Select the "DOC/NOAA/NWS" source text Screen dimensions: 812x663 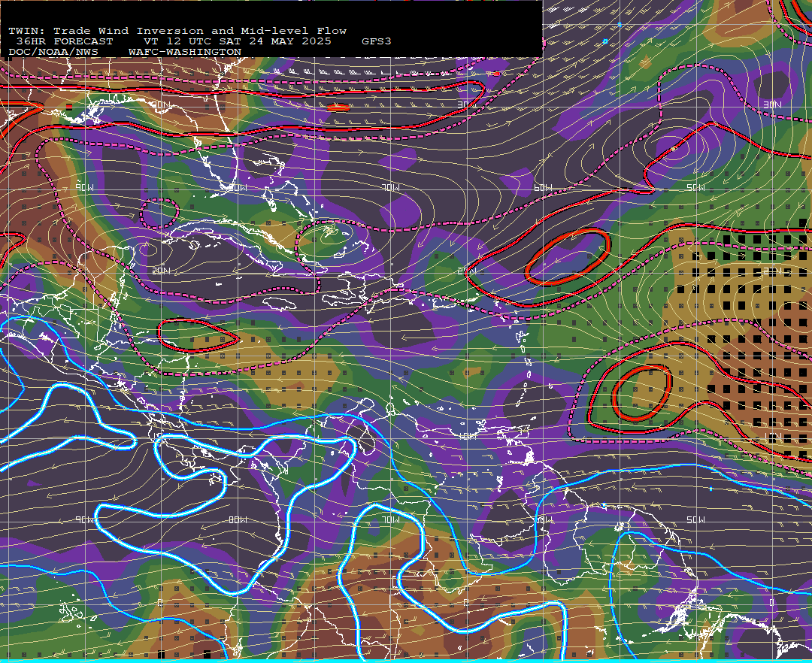pyautogui.click(x=53, y=53)
